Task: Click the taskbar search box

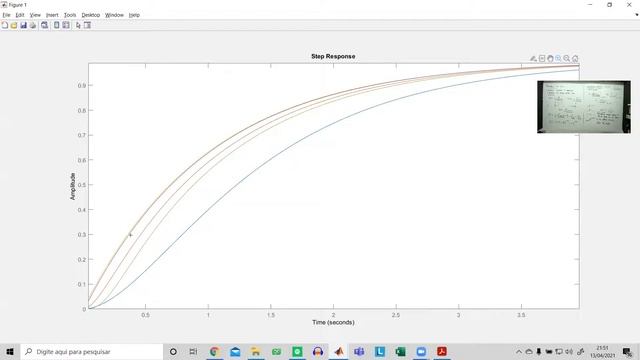Action: pos(92,351)
